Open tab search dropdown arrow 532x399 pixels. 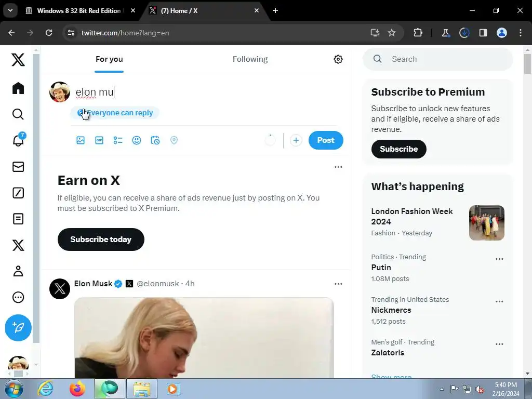pyautogui.click(x=10, y=10)
